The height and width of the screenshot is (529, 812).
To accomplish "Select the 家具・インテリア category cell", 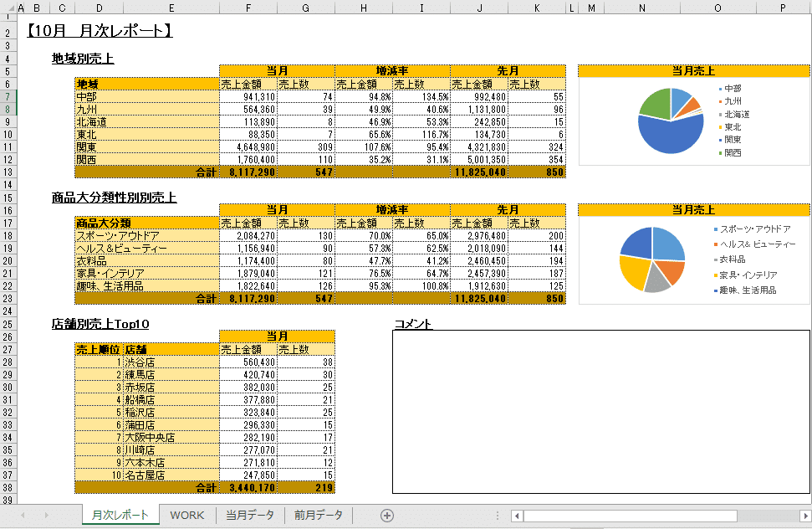I will (x=147, y=273).
